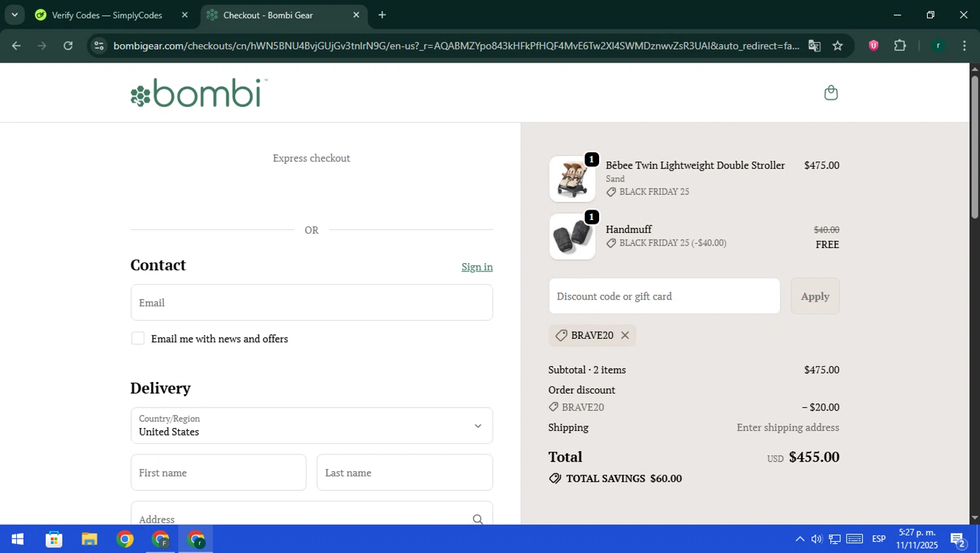Click the Discount code or gift card field

(664, 296)
